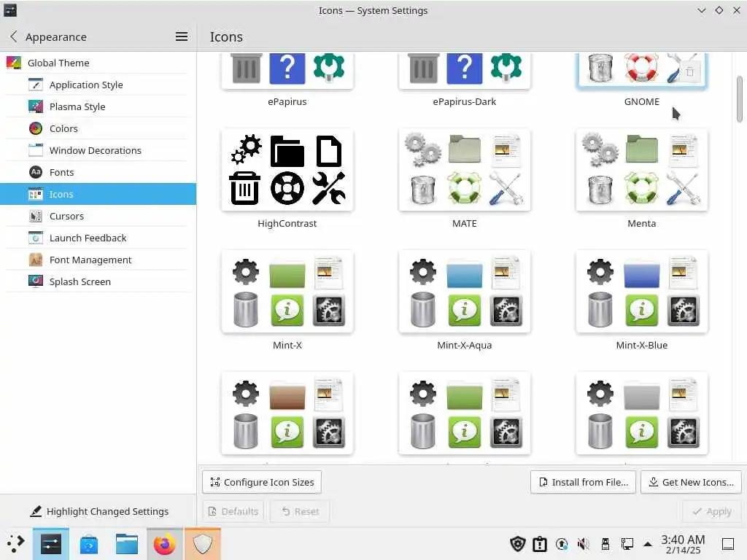Click the window title bar app icon

point(10,10)
